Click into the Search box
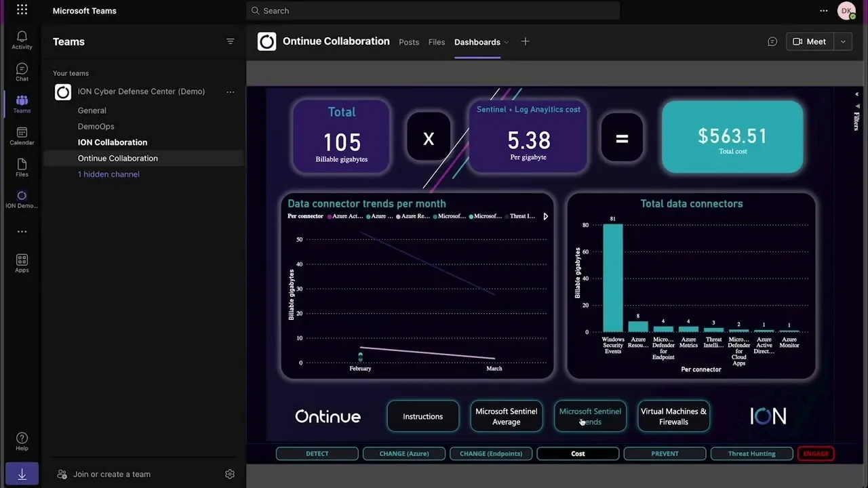This screenshot has height=488, width=868. pyautogui.click(x=433, y=11)
